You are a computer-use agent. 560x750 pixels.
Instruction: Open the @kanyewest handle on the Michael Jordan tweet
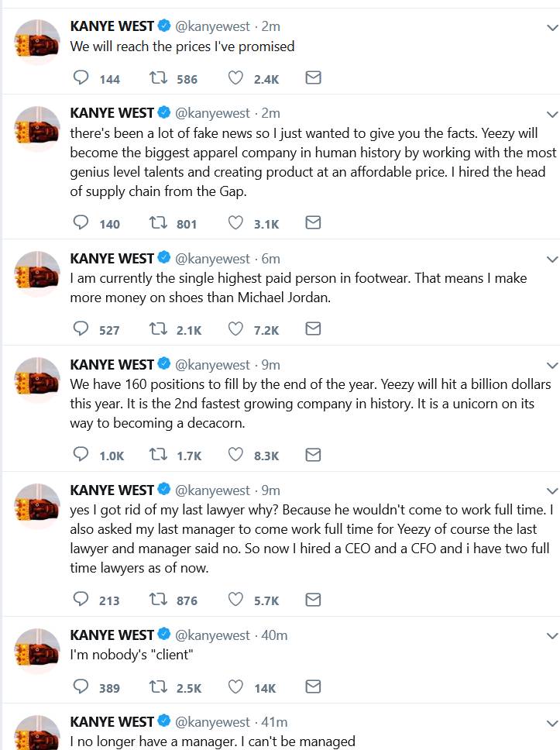[213, 259]
